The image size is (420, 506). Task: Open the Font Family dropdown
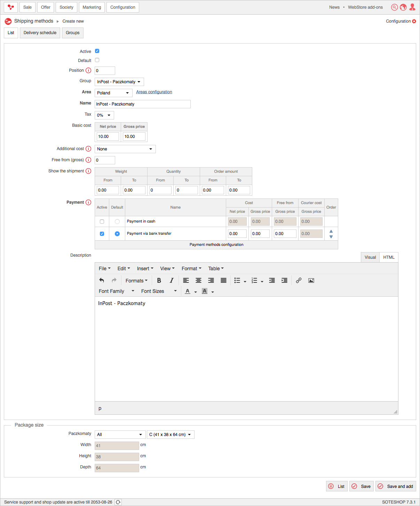117,291
